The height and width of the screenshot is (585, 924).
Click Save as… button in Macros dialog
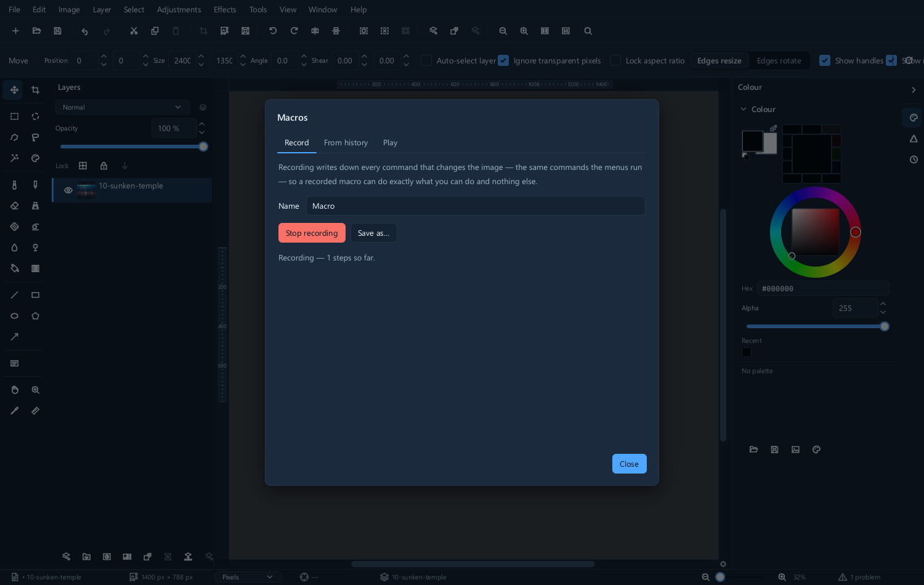pos(373,233)
